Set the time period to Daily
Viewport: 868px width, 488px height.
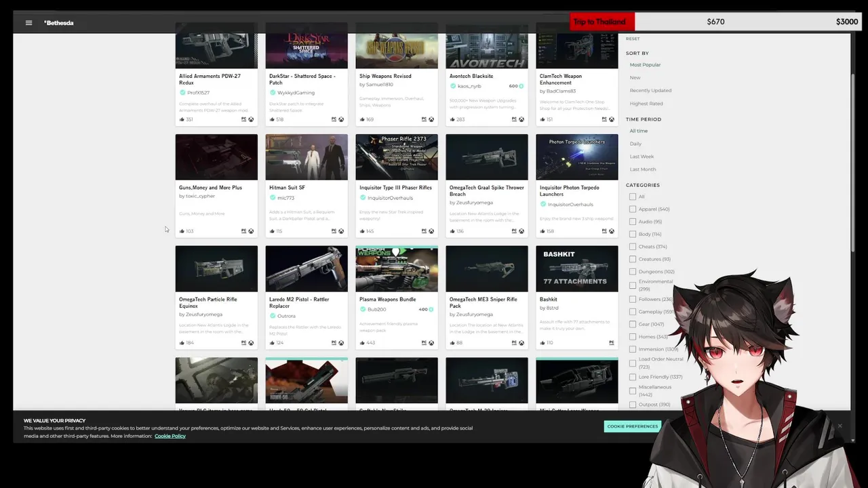click(635, 144)
